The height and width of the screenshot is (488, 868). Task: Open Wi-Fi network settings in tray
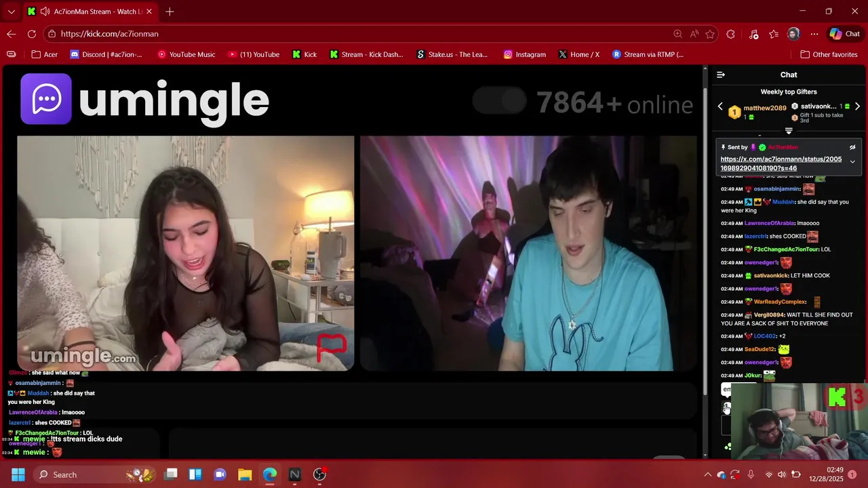pyautogui.click(x=768, y=474)
